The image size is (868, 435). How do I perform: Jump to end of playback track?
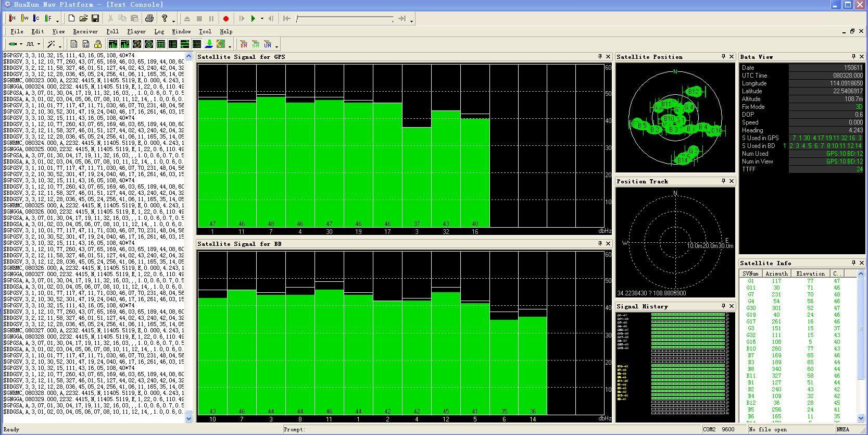[402, 19]
